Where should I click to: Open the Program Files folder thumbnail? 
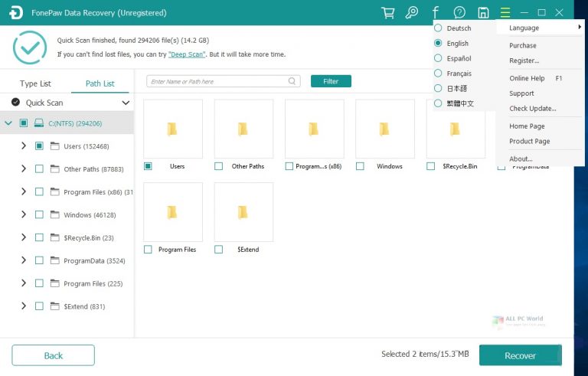(173, 212)
